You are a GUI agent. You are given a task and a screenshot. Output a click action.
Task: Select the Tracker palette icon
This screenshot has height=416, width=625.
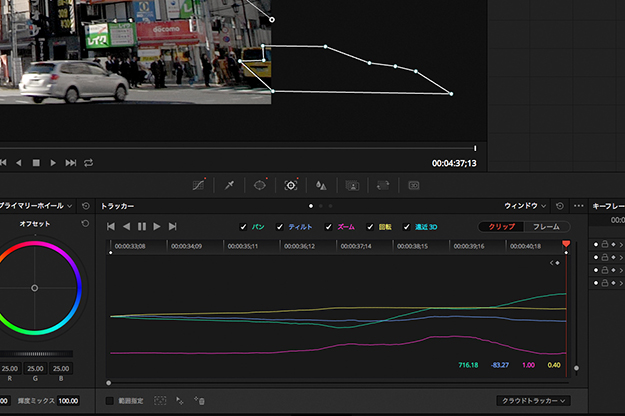(x=291, y=185)
